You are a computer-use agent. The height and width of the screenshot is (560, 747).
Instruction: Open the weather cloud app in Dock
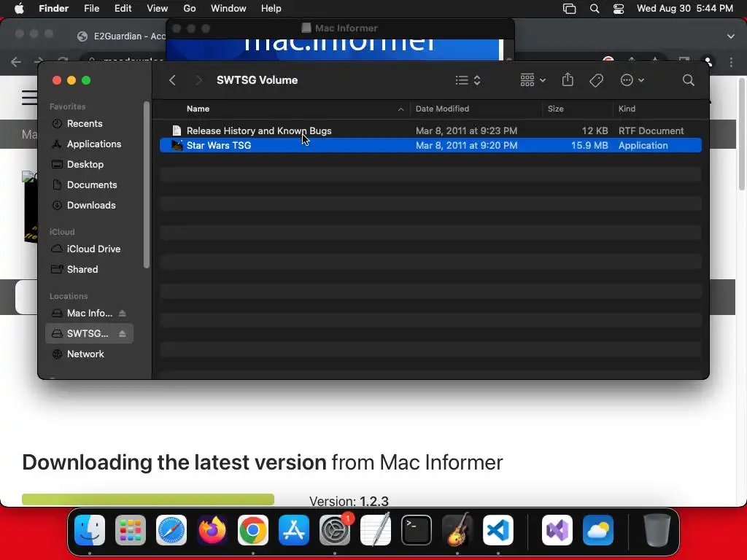[x=598, y=530]
